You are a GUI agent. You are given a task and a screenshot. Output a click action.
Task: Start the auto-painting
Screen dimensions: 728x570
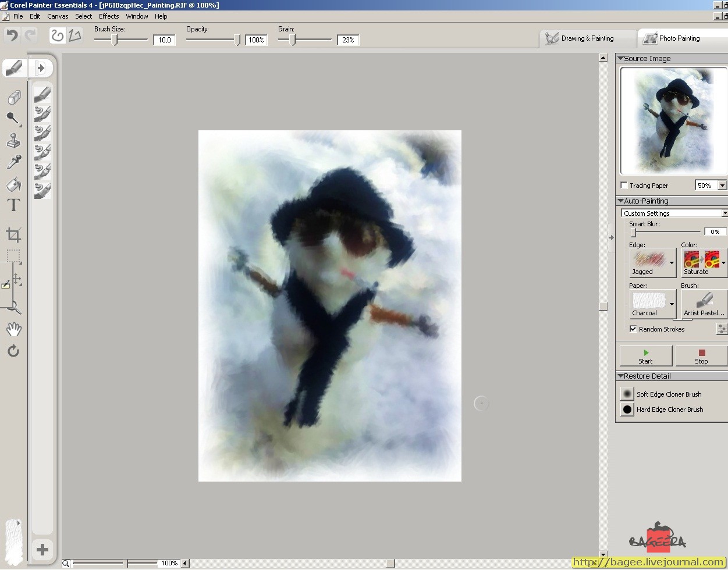(x=646, y=356)
